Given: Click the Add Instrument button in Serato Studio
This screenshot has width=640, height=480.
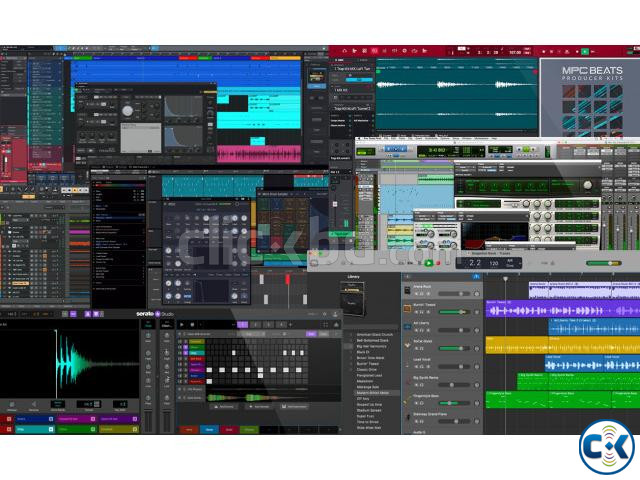Looking at the screenshot, I should click(295, 407).
